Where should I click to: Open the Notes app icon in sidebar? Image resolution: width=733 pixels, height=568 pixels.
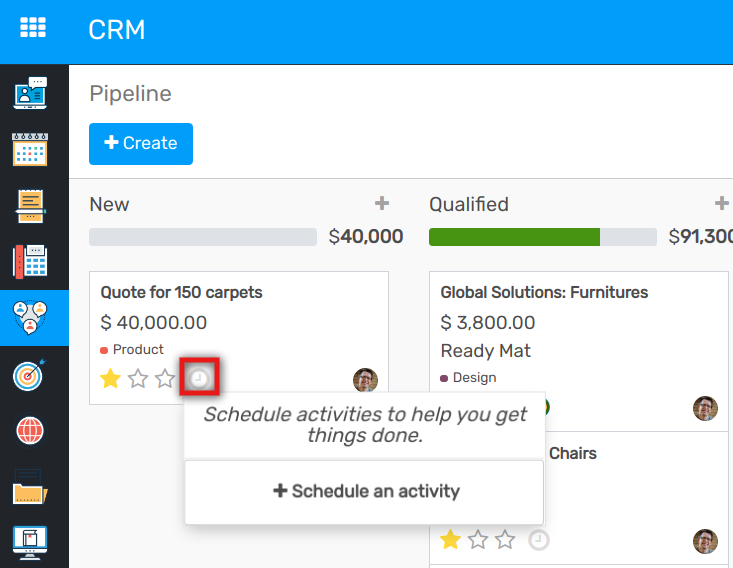pyautogui.click(x=31, y=205)
